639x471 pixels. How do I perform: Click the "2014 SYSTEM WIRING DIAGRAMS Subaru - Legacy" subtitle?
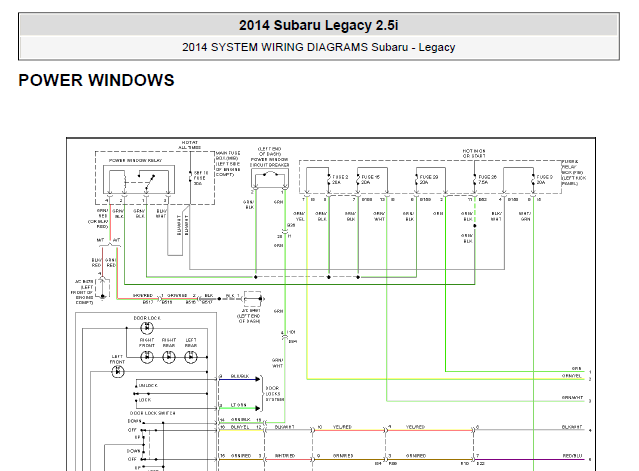(319, 47)
